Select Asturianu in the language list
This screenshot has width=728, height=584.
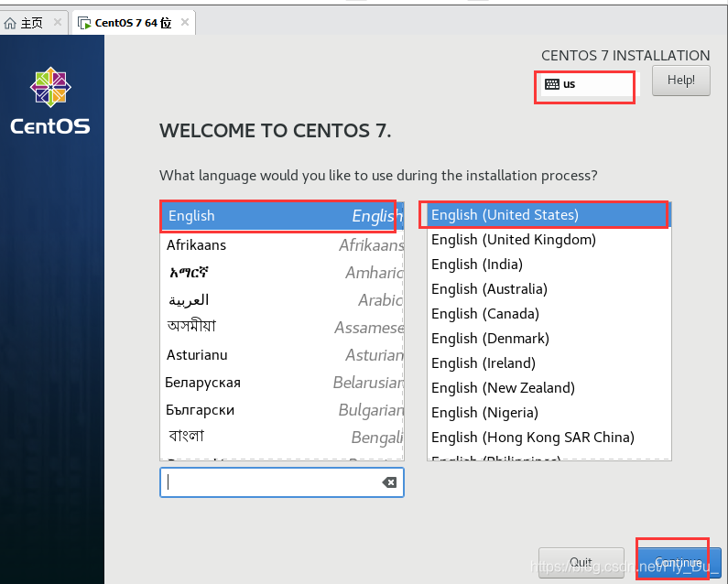tap(282, 354)
